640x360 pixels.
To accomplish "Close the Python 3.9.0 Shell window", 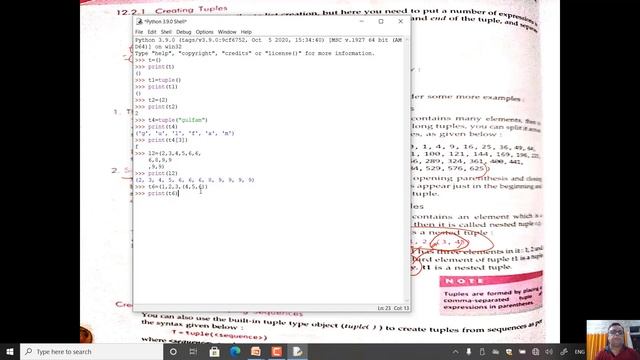I will pyautogui.click(x=400, y=21).
